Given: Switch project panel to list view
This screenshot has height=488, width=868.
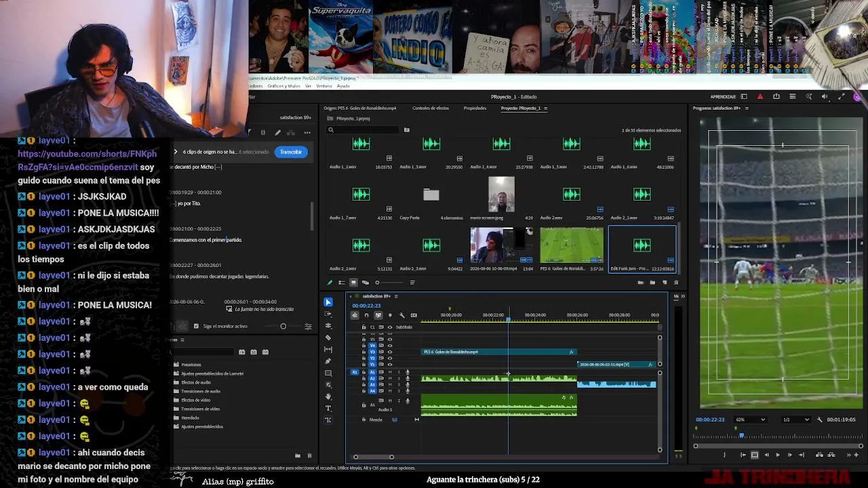Looking at the screenshot, I should click(x=342, y=283).
